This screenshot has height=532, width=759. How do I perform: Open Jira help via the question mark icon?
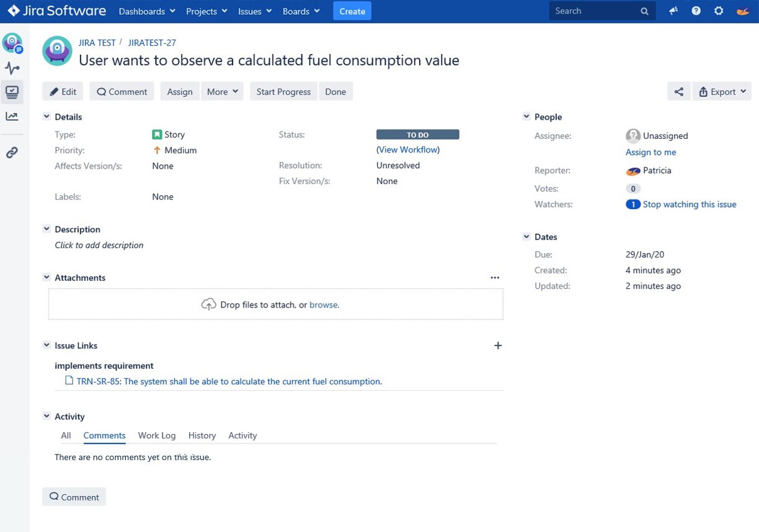(x=696, y=11)
